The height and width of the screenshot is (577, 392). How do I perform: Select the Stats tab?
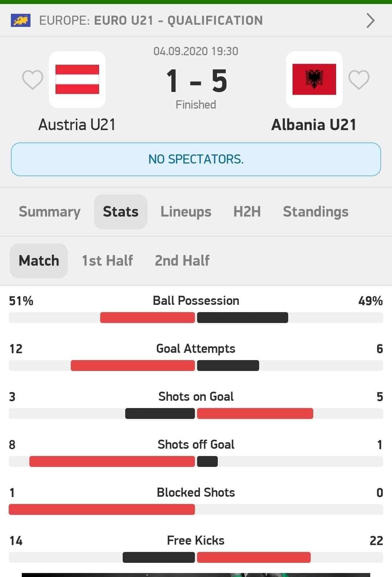(121, 212)
